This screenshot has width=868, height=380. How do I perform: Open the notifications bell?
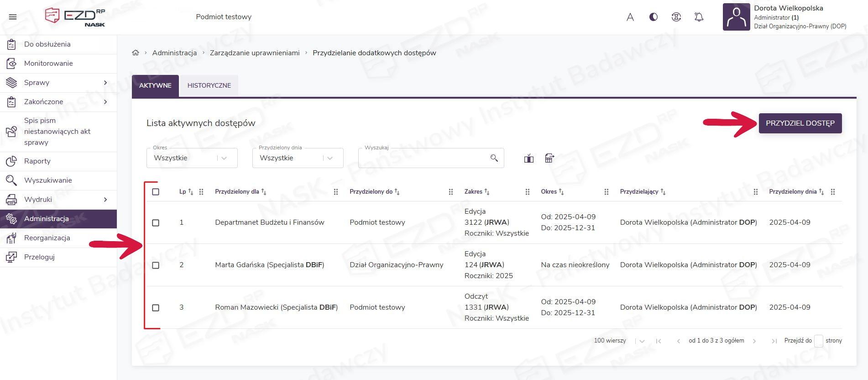[699, 17]
